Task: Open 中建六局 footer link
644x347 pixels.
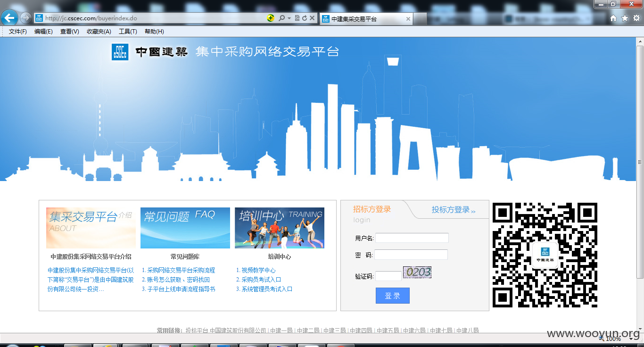Action: [414, 330]
